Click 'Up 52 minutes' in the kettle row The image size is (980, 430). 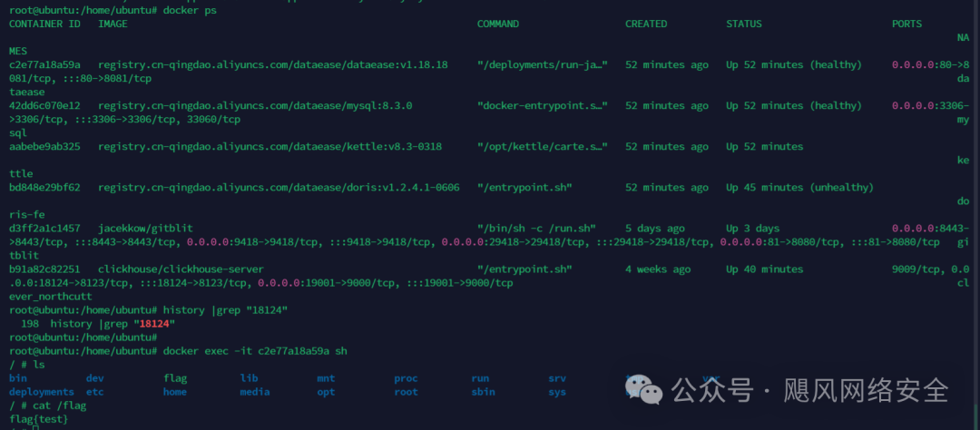764,146
